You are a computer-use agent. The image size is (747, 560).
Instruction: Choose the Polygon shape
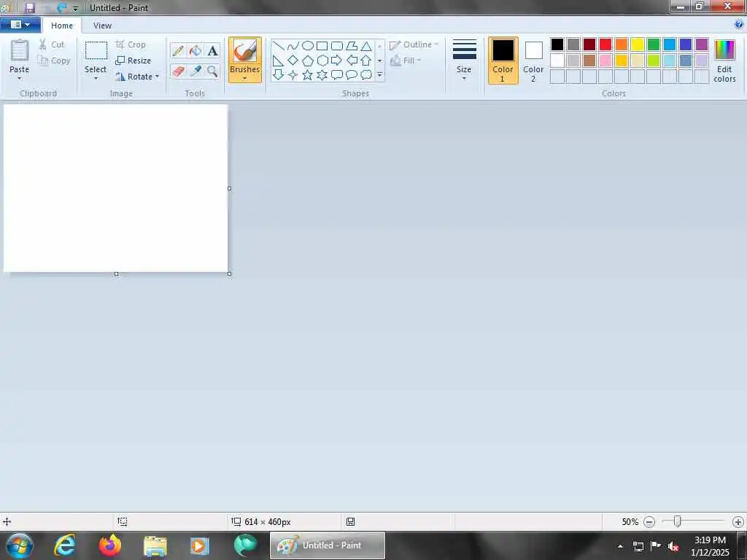click(352, 46)
